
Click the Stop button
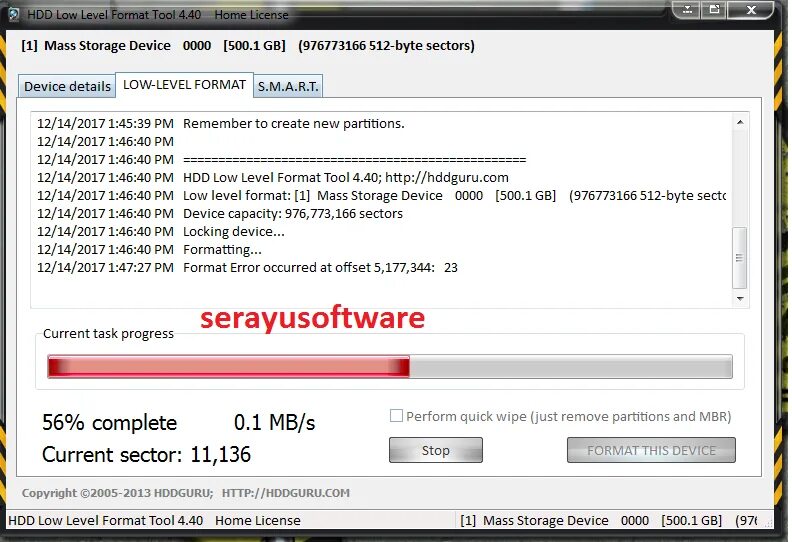click(x=435, y=450)
